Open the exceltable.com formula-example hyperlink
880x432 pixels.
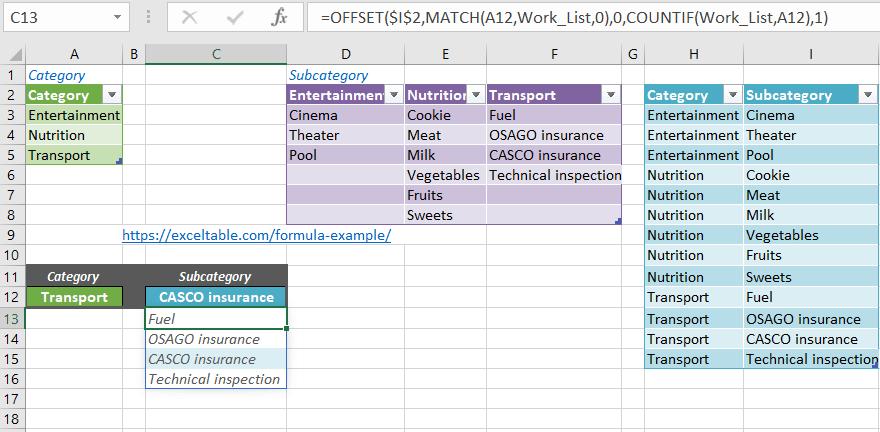click(256, 235)
